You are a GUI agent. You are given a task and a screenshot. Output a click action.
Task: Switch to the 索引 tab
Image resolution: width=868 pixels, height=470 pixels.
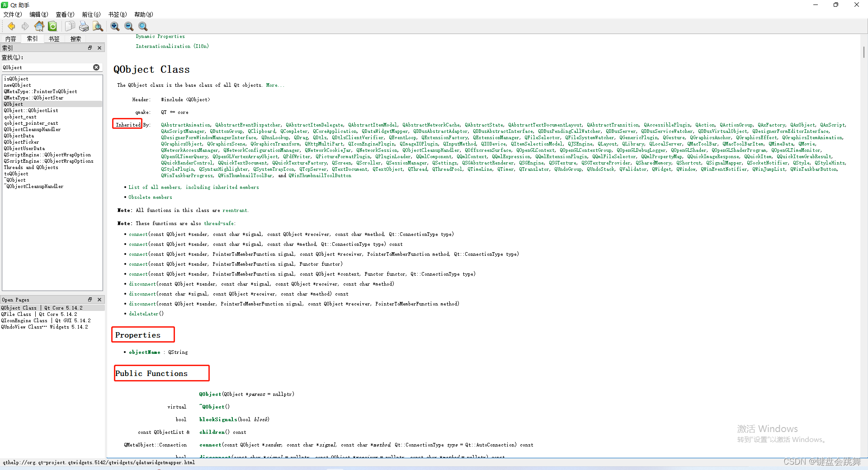coord(33,39)
